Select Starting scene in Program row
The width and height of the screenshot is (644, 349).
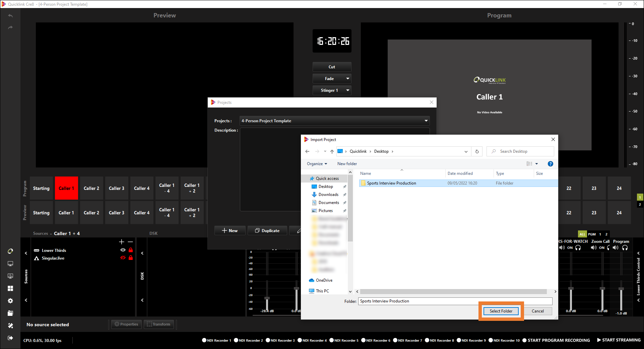41,188
